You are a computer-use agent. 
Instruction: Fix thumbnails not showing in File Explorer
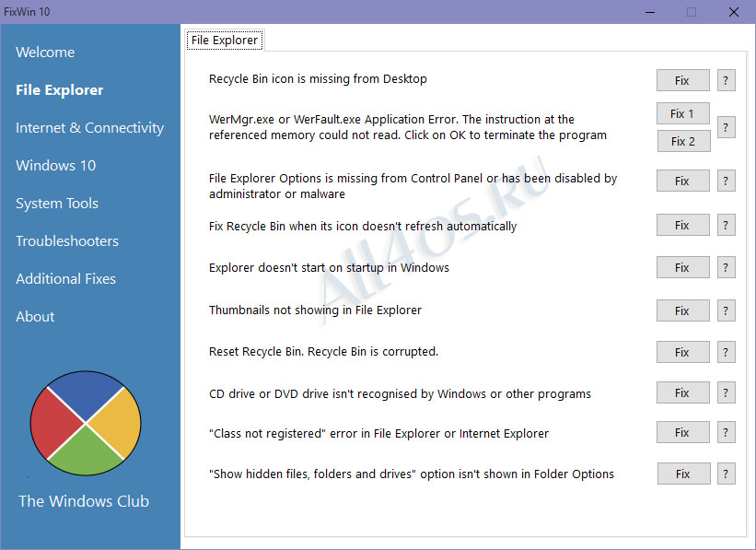pos(682,310)
